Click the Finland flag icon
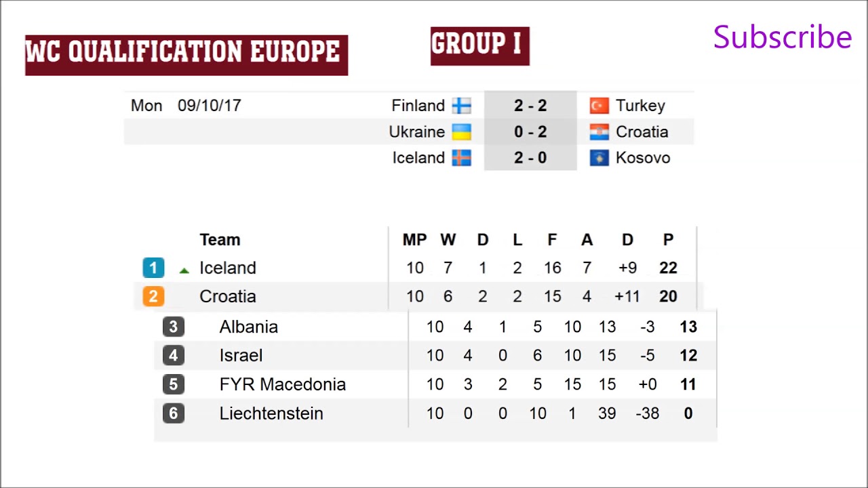This screenshot has height=488, width=868. coord(462,106)
